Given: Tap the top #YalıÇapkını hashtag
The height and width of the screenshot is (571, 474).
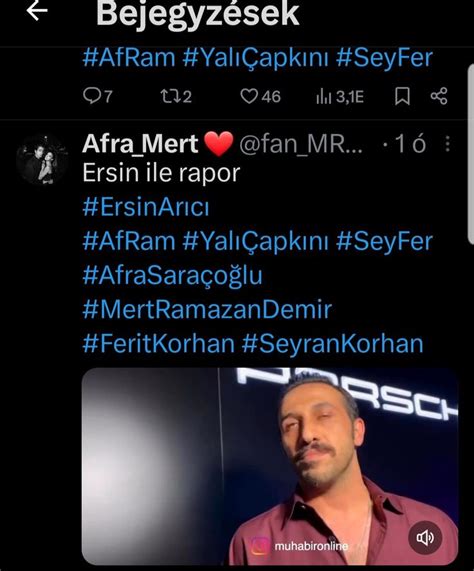Looking at the screenshot, I should click(x=256, y=59).
